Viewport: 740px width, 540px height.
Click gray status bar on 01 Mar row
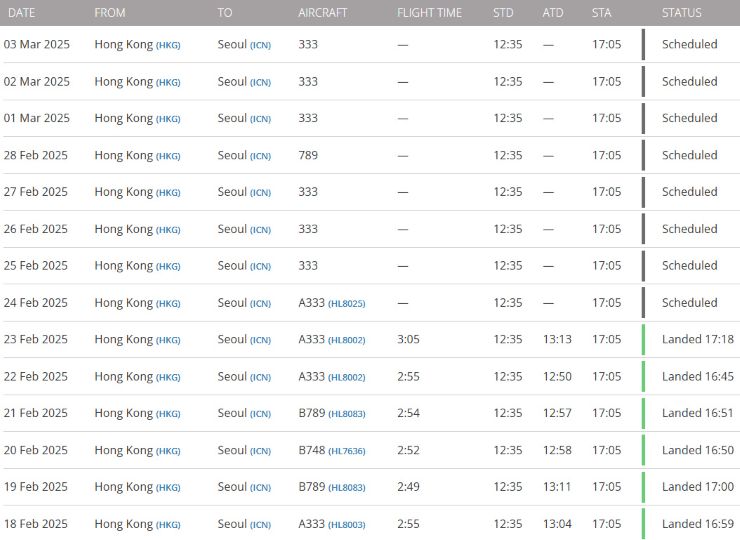tap(643, 118)
